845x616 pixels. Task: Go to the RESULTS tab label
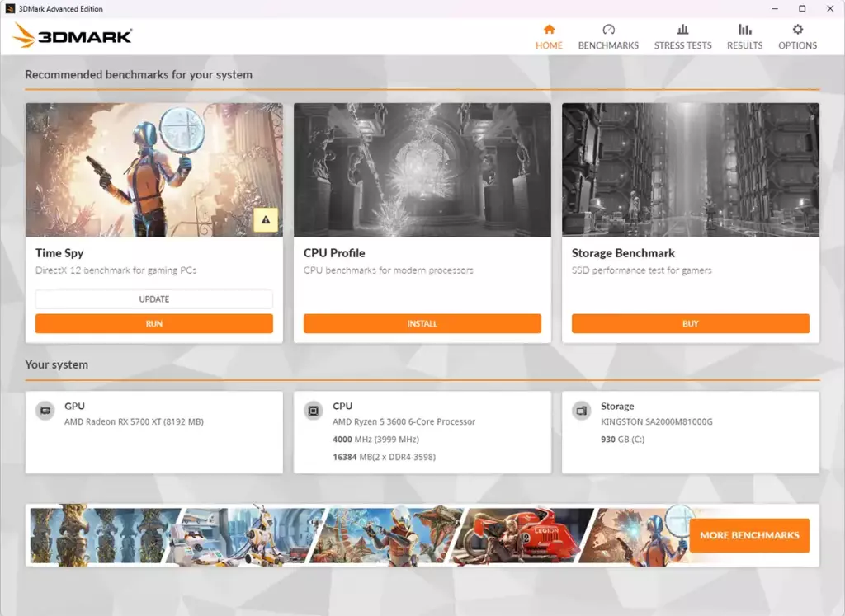(745, 46)
